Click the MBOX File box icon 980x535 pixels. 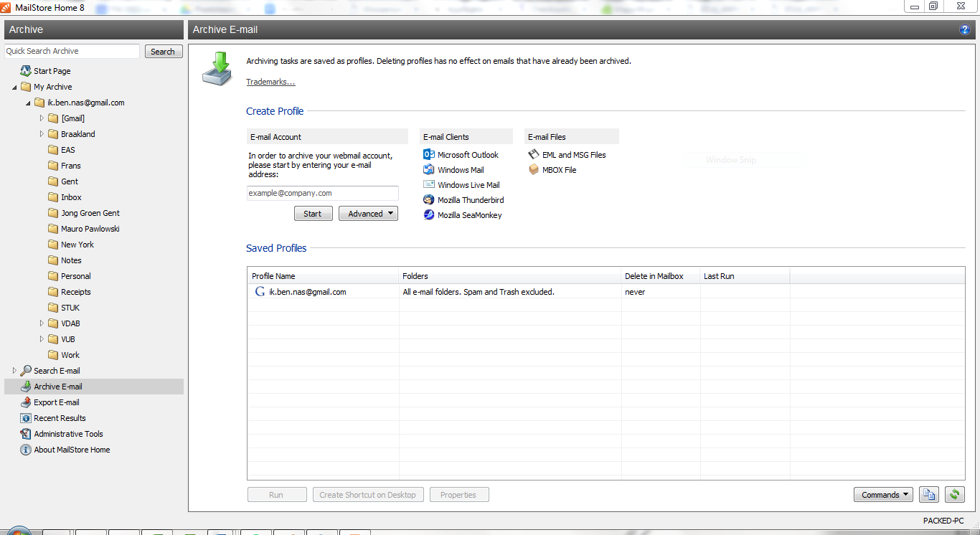click(534, 170)
